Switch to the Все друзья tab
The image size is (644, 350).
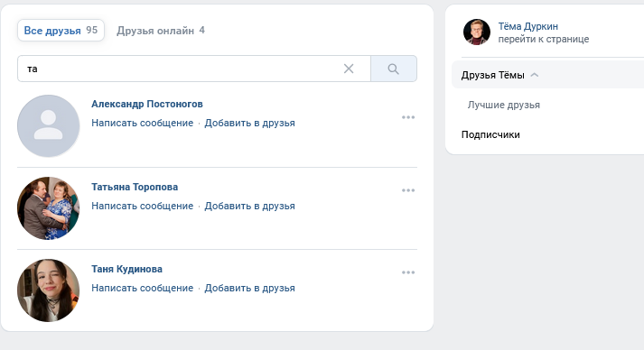coord(61,31)
